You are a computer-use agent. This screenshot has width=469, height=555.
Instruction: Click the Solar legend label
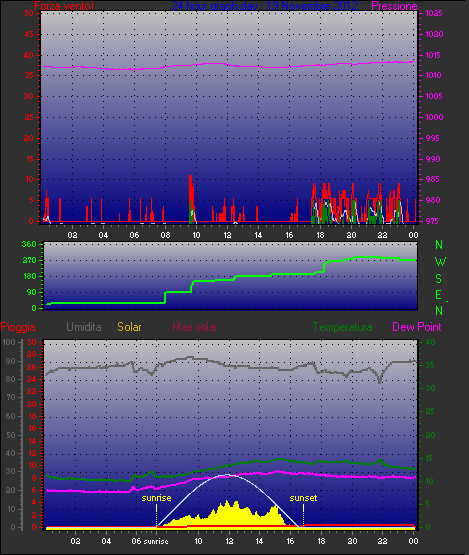pyautogui.click(x=129, y=327)
